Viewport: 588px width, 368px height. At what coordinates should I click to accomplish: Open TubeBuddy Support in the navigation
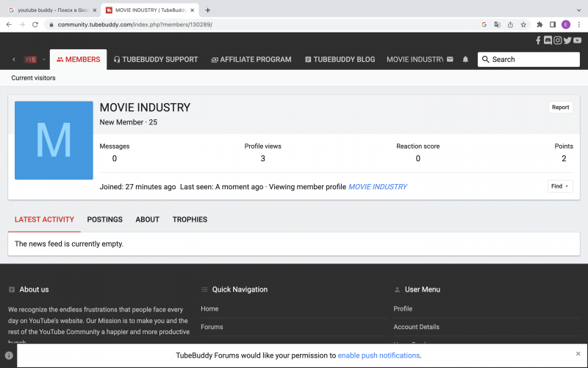pos(156,60)
